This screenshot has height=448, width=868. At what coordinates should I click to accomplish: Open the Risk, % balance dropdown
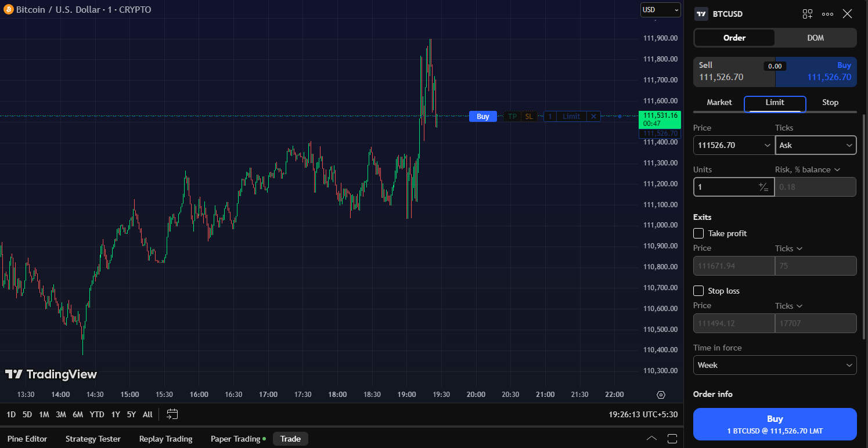tap(808, 169)
